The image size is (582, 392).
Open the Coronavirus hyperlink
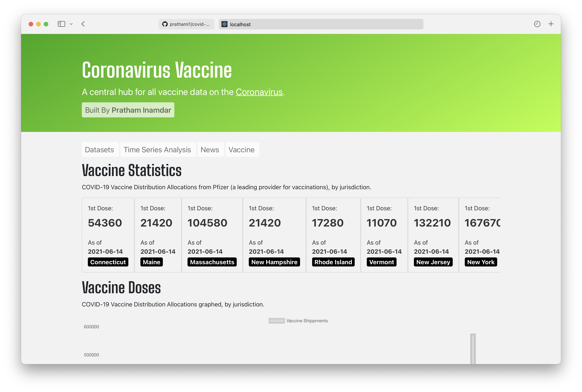259,92
